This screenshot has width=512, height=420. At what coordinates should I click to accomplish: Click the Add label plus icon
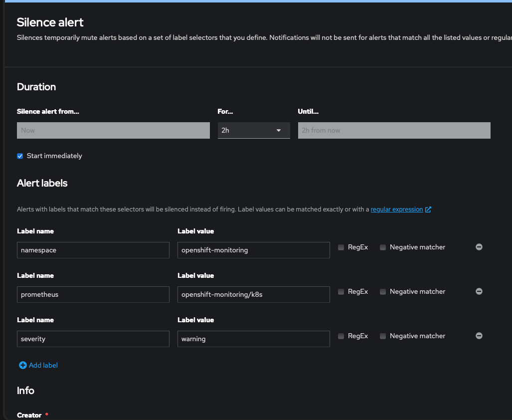22,365
